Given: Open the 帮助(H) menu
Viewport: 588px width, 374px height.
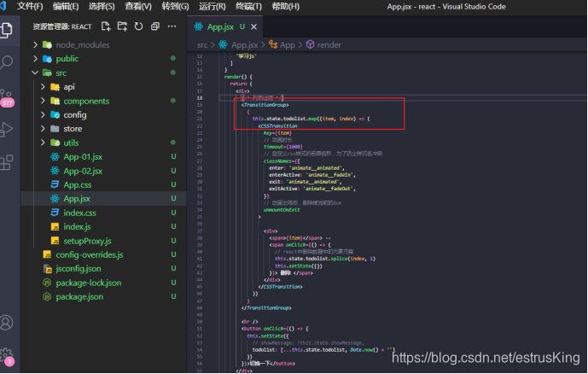Looking at the screenshot, I should tap(285, 6).
